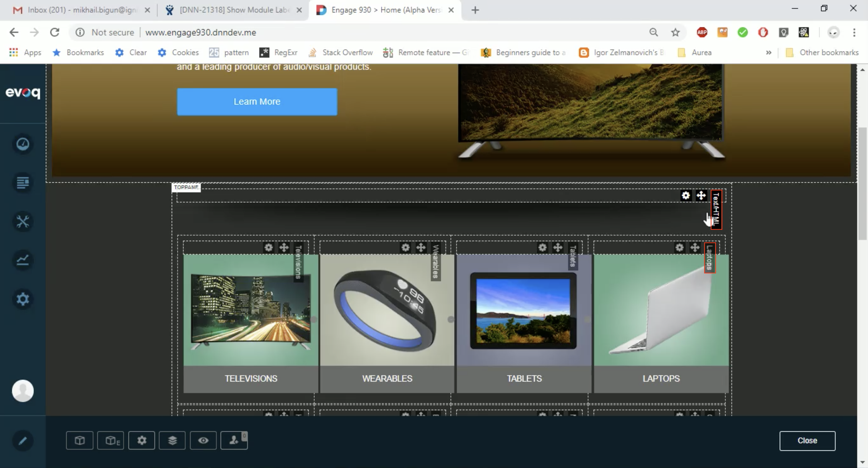Click the laptop product image
Viewport: 868px width, 468px height.
[x=661, y=310]
